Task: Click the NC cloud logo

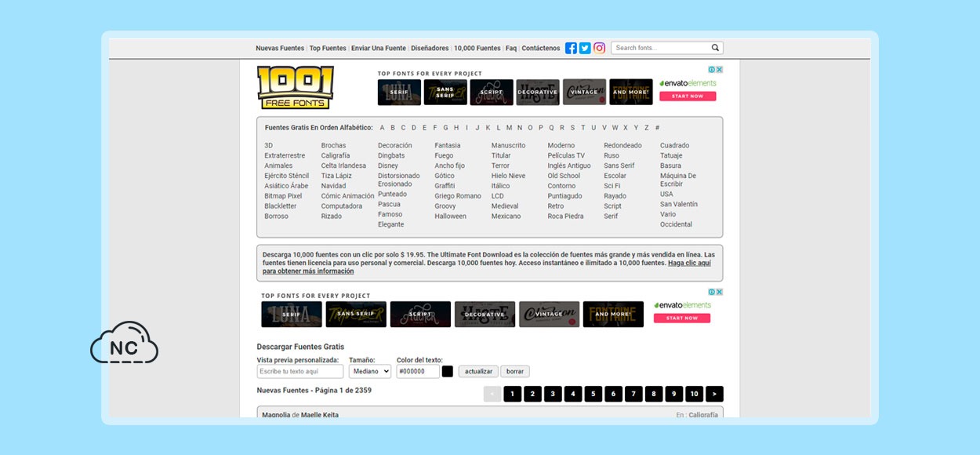Action: pos(124,343)
